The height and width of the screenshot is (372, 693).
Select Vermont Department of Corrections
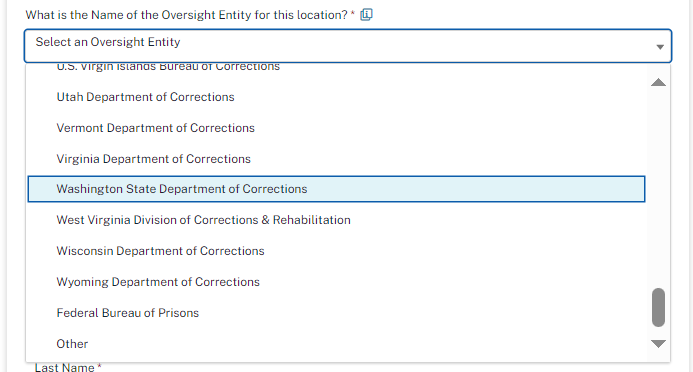coord(336,128)
